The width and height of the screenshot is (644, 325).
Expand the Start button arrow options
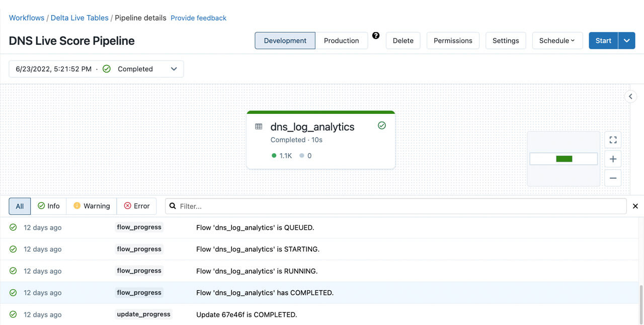click(626, 41)
